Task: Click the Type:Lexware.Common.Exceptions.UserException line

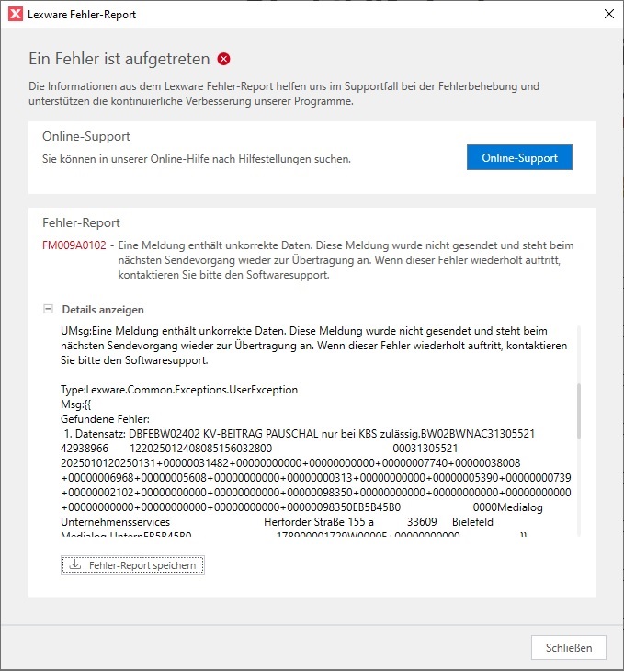Action: 179,390
